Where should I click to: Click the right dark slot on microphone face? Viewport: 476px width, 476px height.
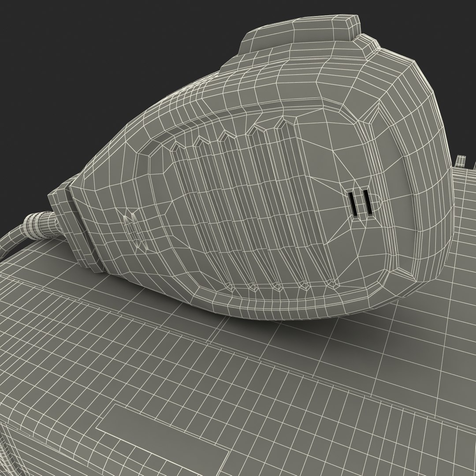[x=368, y=203]
